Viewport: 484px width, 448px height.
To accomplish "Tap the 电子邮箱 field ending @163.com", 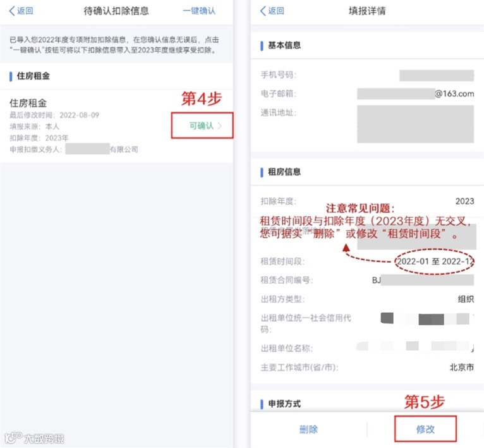I will (x=416, y=94).
